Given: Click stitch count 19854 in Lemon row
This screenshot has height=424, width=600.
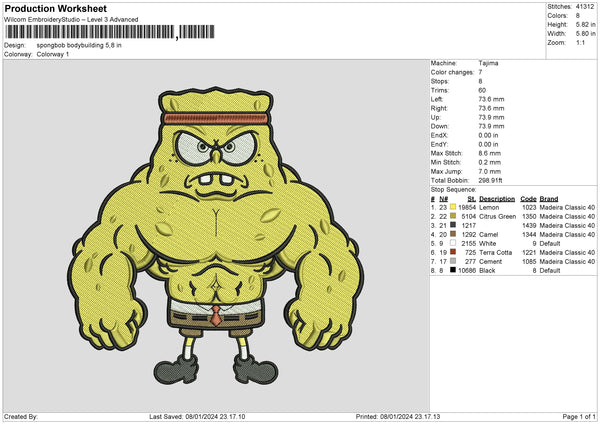Looking at the screenshot, I should point(467,207).
